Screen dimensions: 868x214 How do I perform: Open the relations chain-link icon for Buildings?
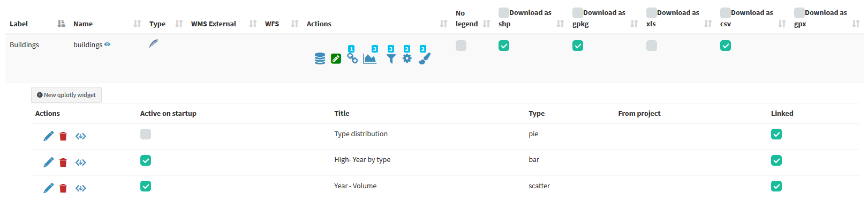352,58
